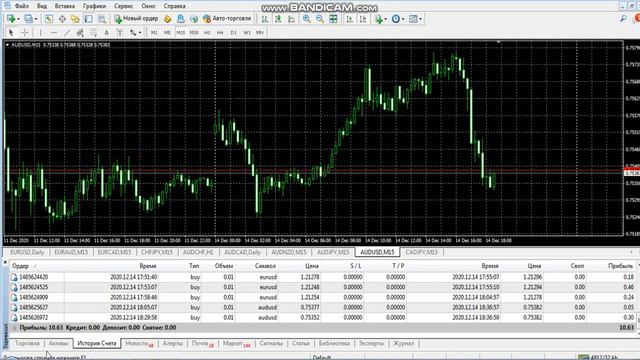Image resolution: width=640 pixels, height=360 pixels.
Task: Switch timeframe to M5
Action: click(x=167, y=33)
